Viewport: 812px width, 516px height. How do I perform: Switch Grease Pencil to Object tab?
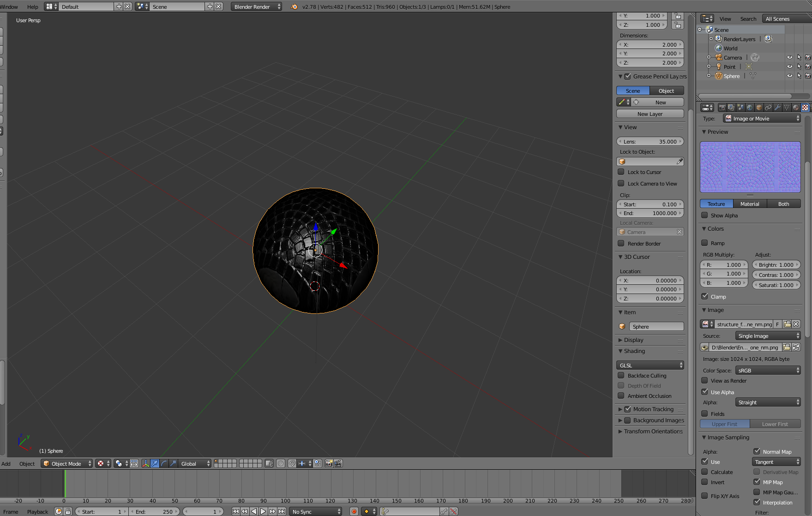(667, 90)
